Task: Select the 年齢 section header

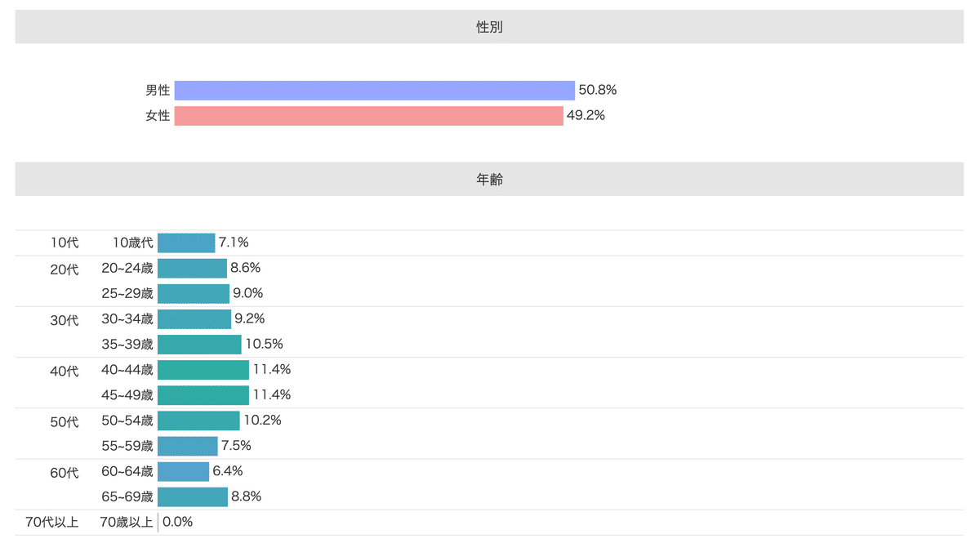Action: click(489, 179)
